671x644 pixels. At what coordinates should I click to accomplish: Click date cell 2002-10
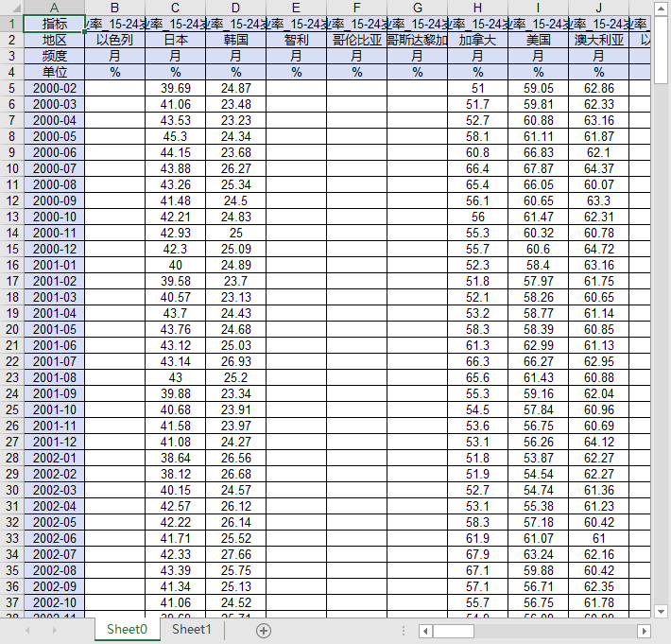point(55,602)
